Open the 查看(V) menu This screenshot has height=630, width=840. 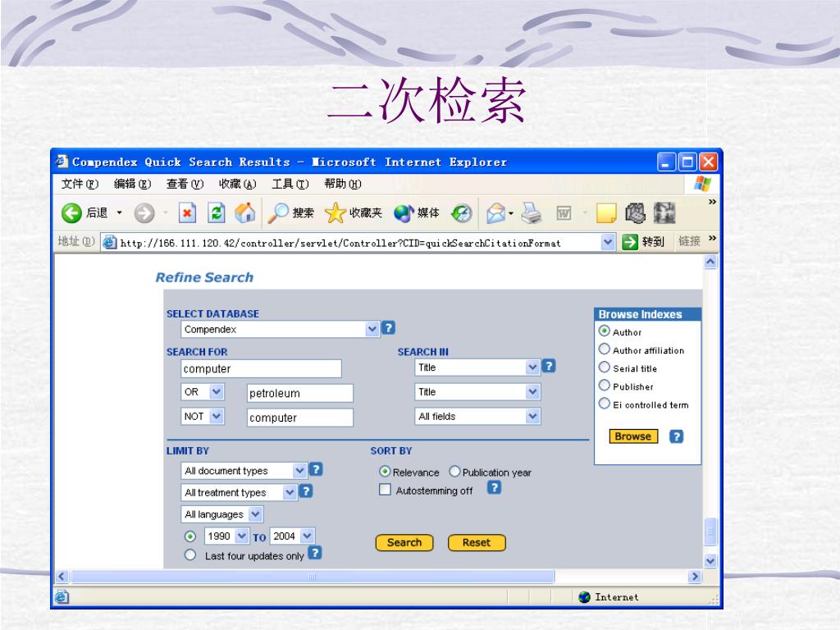pyautogui.click(x=185, y=184)
